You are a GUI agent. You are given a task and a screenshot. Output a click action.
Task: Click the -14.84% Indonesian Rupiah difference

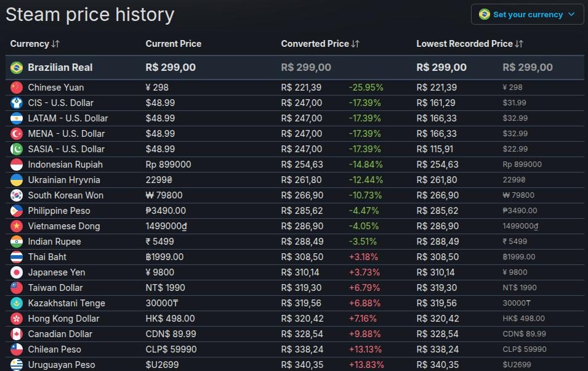pyautogui.click(x=366, y=165)
